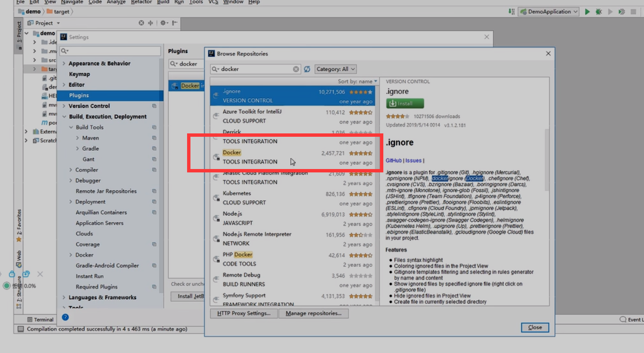Click the Azure Toolkit for IntelliJ plugin icon

216,116
